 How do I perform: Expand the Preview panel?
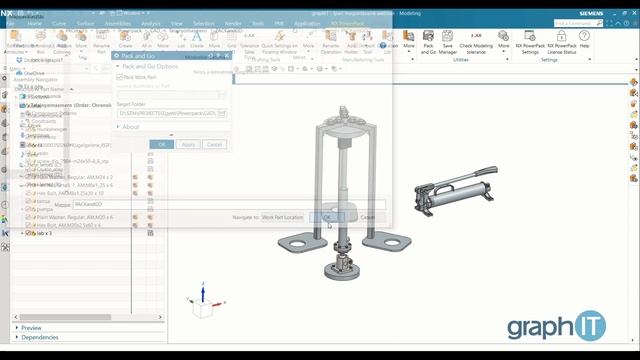click(31, 328)
